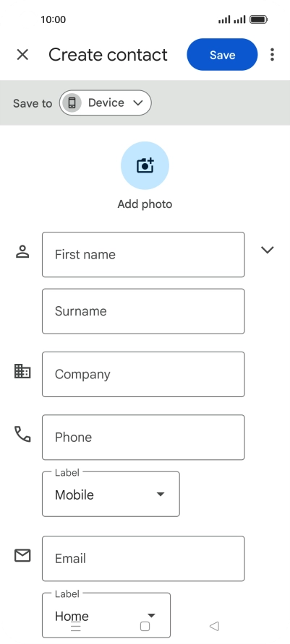Tap the company building icon
The width and height of the screenshot is (290, 644).
(x=22, y=371)
